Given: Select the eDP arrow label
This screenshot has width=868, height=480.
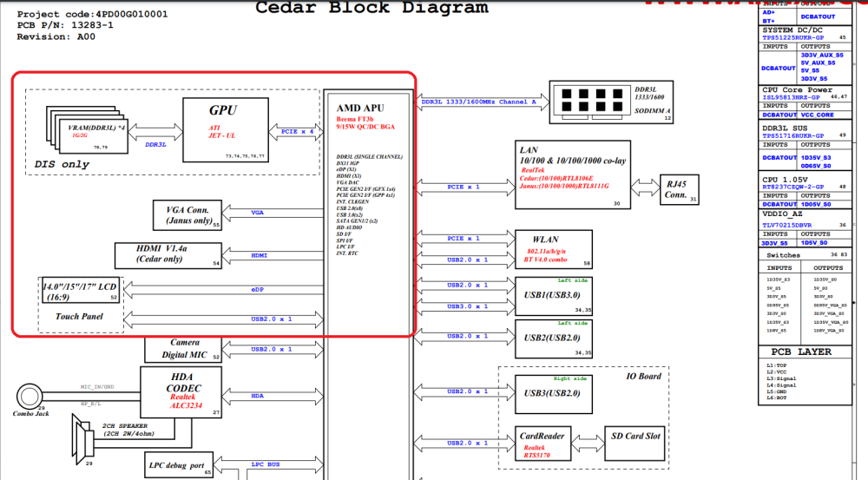Looking at the screenshot, I should [x=258, y=290].
